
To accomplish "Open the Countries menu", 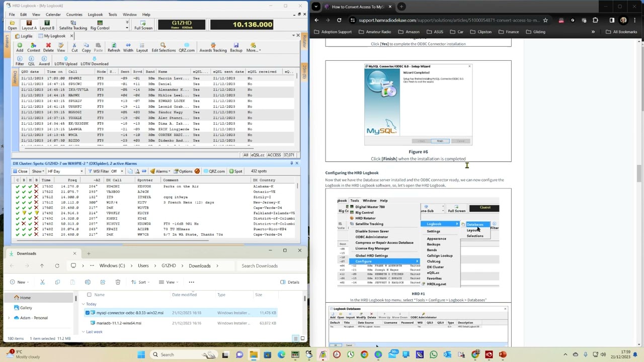I will 74,15.
